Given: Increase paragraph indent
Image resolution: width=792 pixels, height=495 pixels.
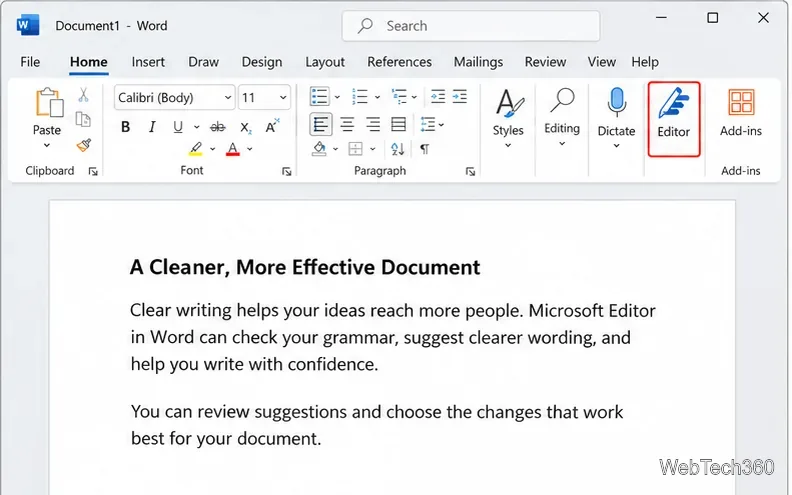Looking at the screenshot, I should 460,96.
